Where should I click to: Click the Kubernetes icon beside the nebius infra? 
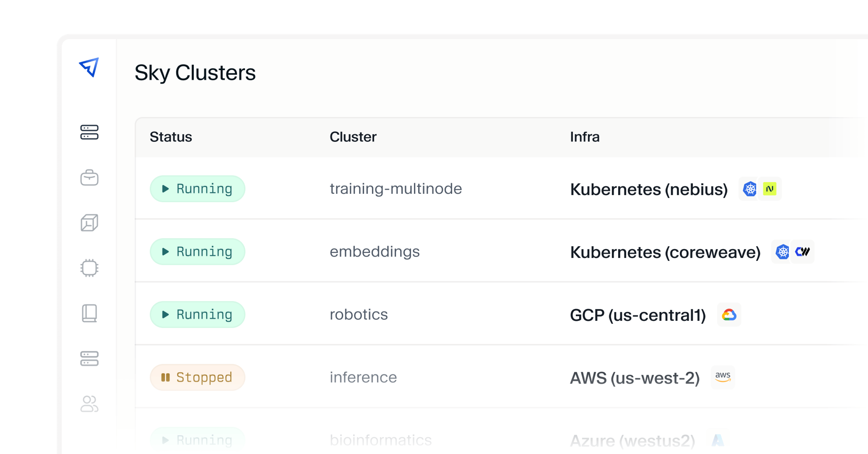coord(749,189)
